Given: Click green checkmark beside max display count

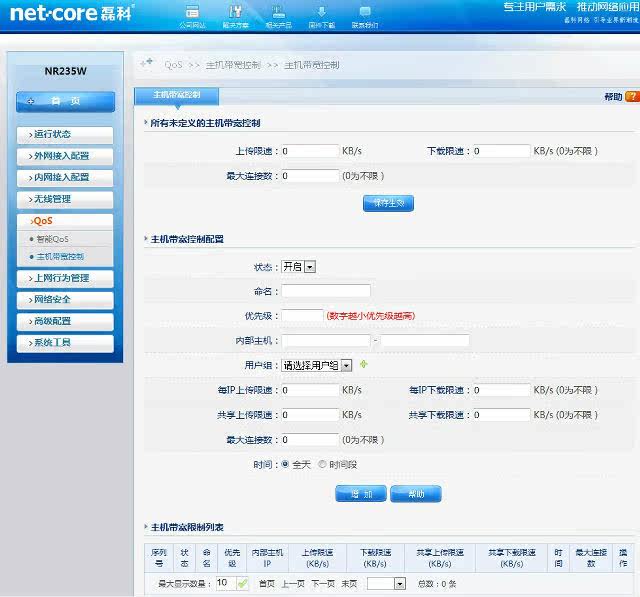Looking at the screenshot, I should [243, 583].
